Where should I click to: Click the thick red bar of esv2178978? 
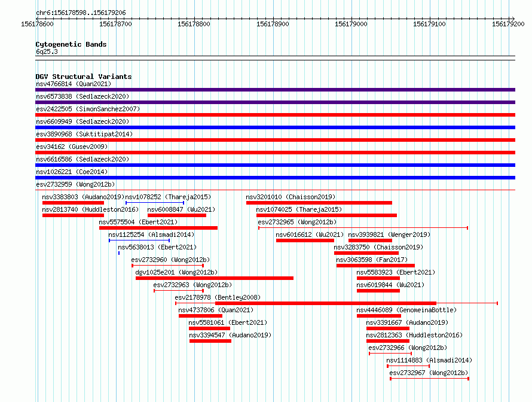click(x=326, y=303)
